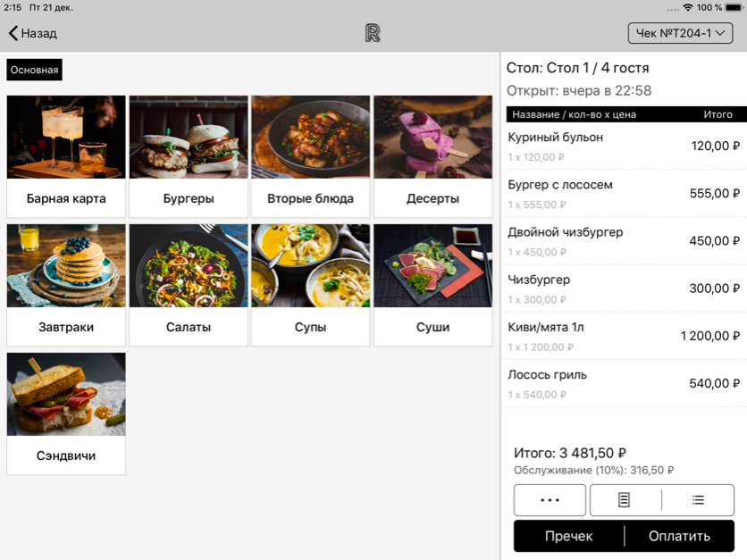Select Киви/мята 1л order line
The width and height of the screenshot is (747, 560).
(x=623, y=336)
